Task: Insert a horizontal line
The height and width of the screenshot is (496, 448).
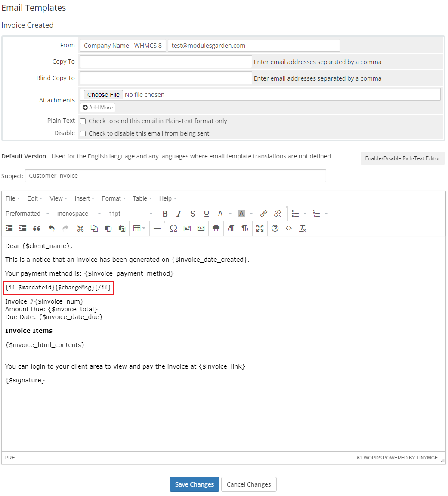Action: [x=157, y=228]
